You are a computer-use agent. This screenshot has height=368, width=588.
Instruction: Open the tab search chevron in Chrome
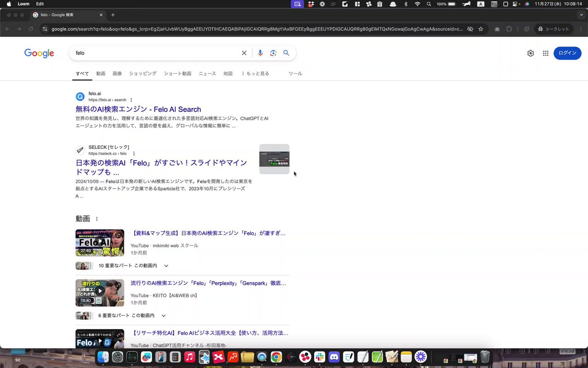tap(581, 15)
